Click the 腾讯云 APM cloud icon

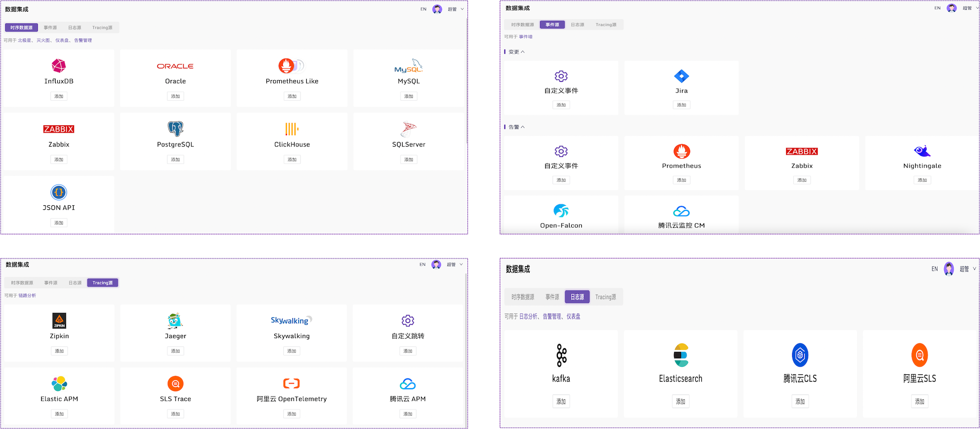pyautogui.click(x=408, y=384)
